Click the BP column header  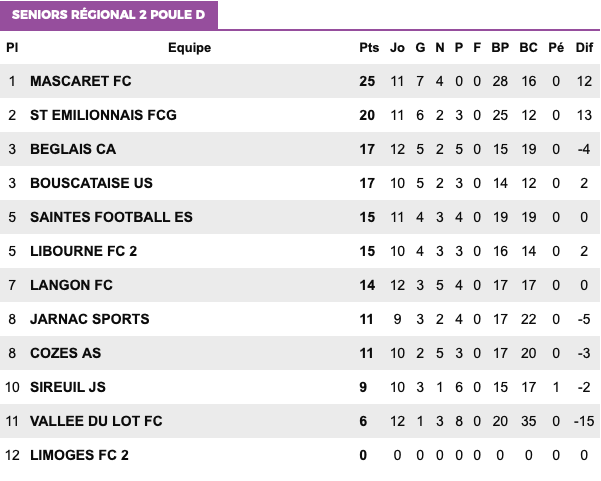point(500,48)
